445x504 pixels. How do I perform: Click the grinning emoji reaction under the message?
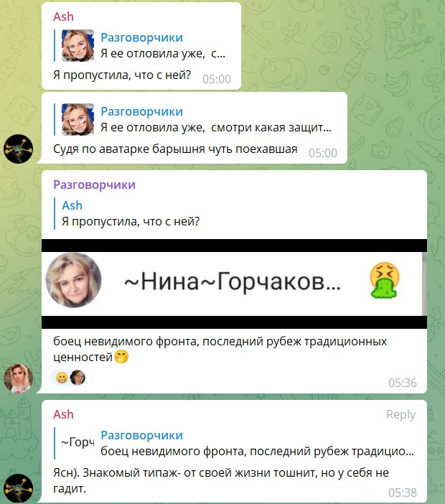click(62, 378)
